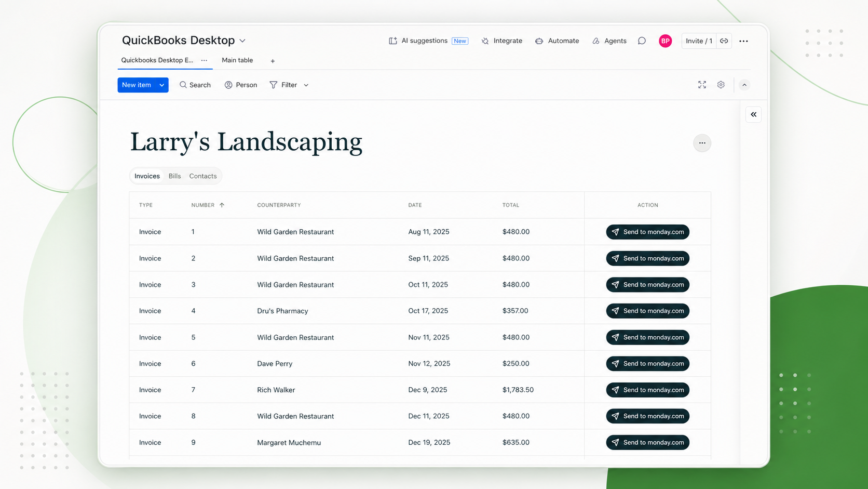Toggle fullscreen view icon

coord(702,85)
